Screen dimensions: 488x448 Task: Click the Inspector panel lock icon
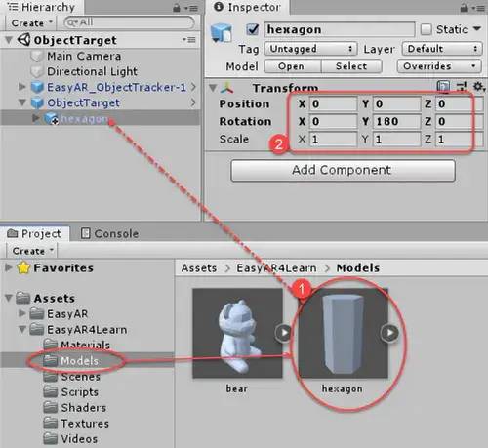(x=464, y=8)
